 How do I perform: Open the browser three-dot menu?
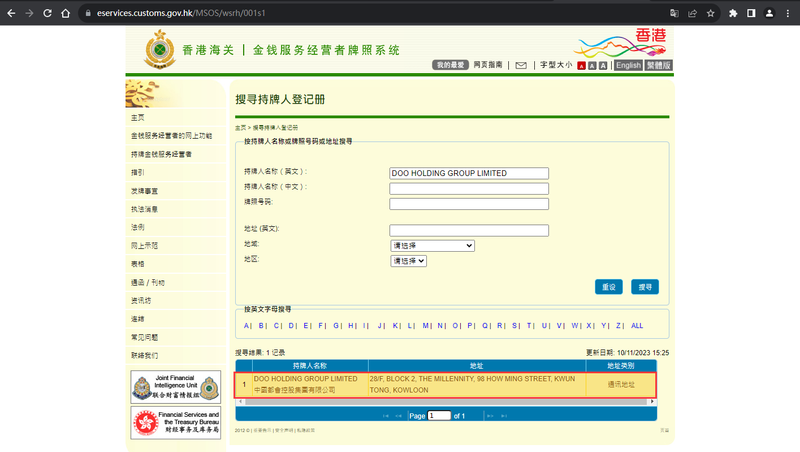(x=788, y=13)
